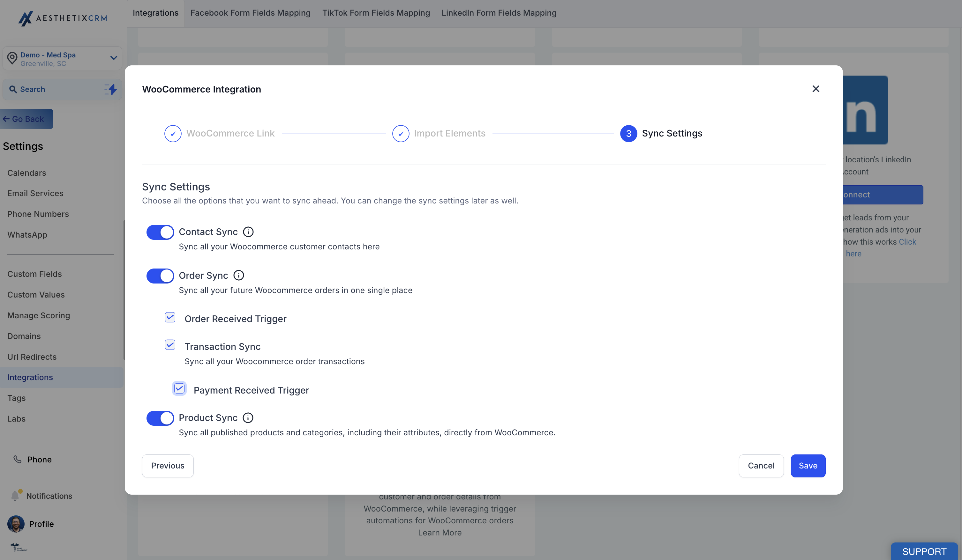The image size is (962, 560).
Task: Open Phone Numbers settings
Action: point(38,214)
